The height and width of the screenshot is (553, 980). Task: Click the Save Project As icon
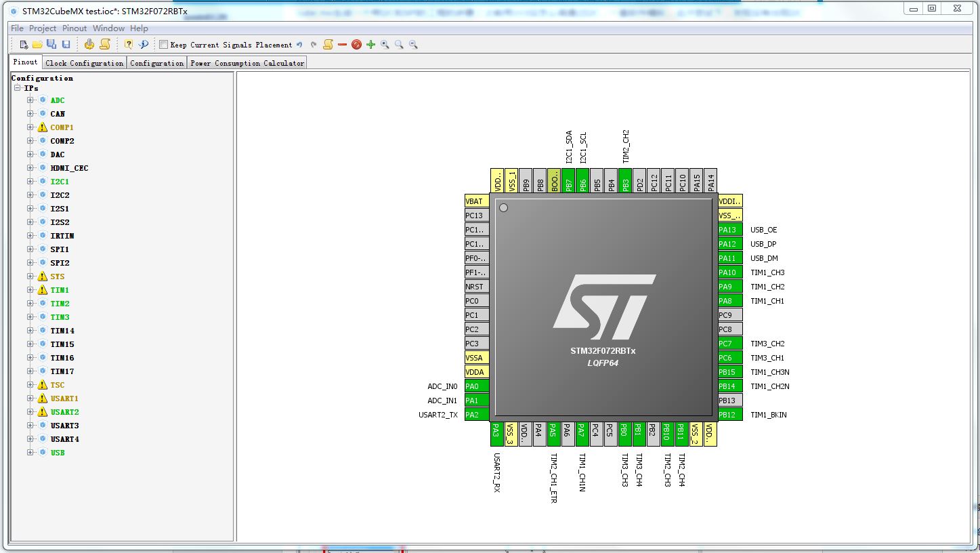(51, 45)
